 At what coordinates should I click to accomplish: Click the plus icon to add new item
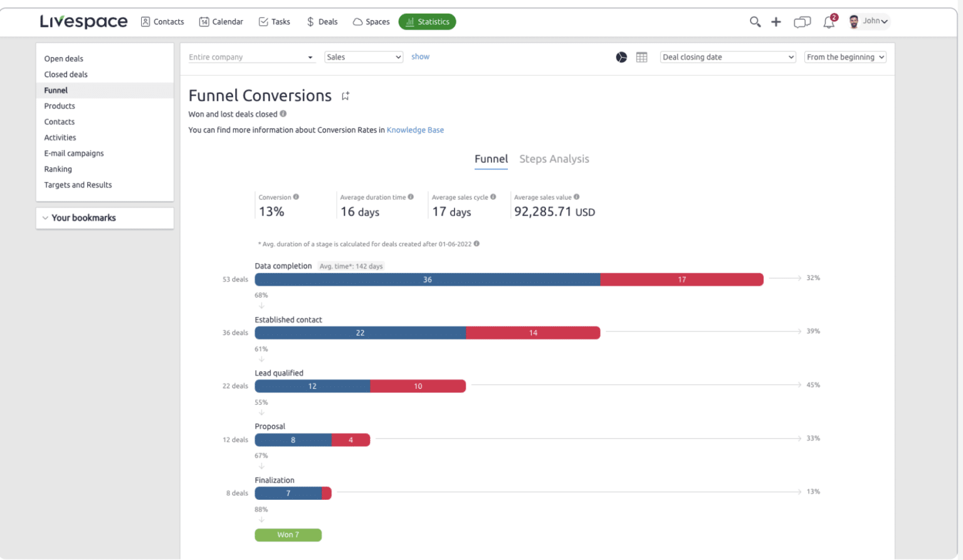pos(776,21)
